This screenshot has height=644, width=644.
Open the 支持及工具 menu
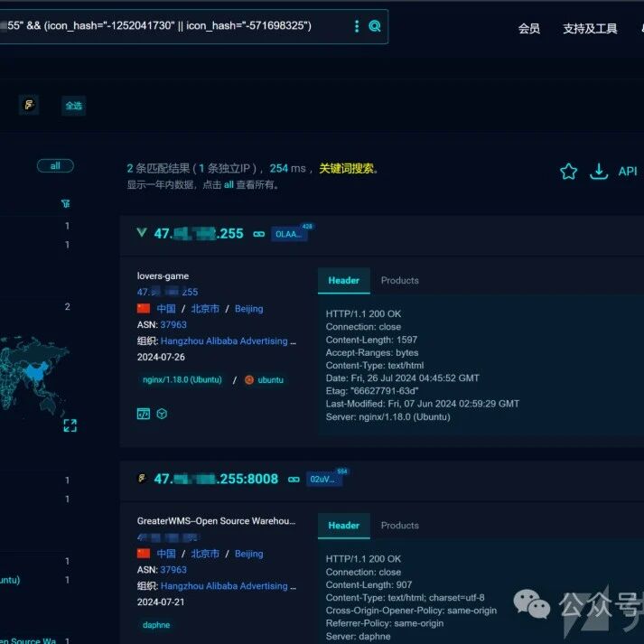tap(590, 28)
